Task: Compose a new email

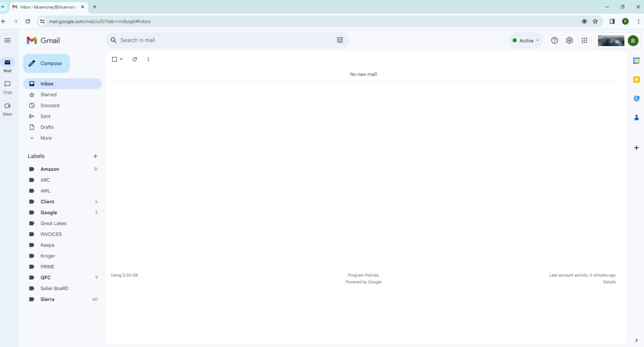Action: tap(46, 63)
